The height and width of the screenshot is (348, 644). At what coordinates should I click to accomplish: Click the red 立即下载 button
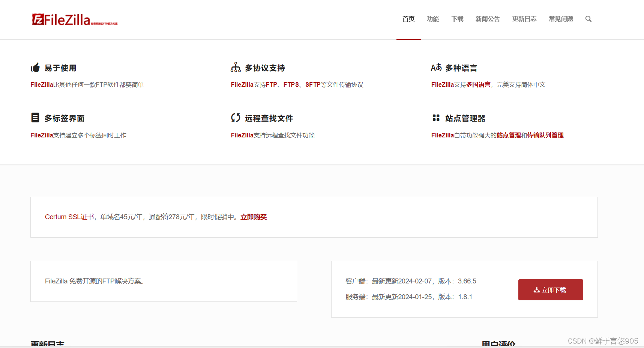click(x=551, y=290)
